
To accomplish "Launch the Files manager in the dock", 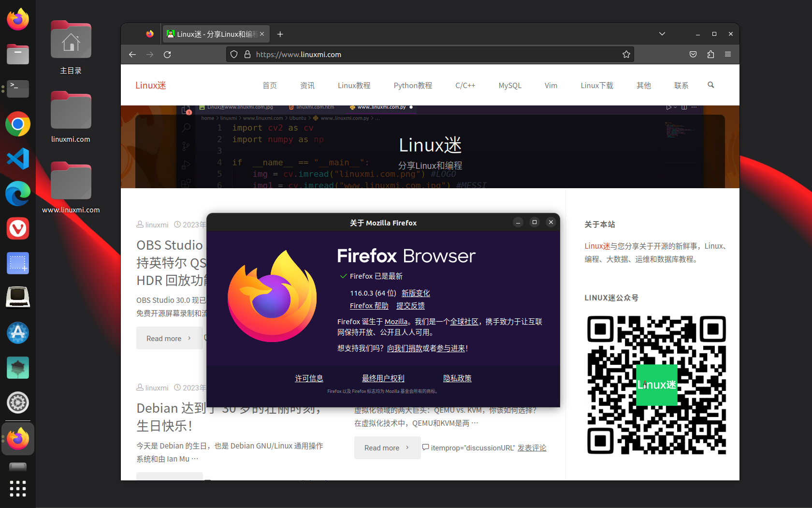I will 18,54.
